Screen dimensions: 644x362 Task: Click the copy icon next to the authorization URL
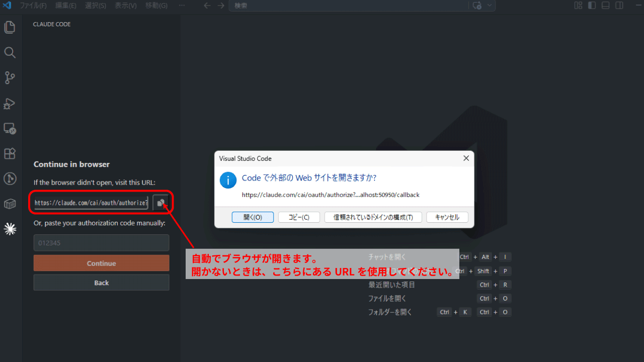(x=160, y=202)
